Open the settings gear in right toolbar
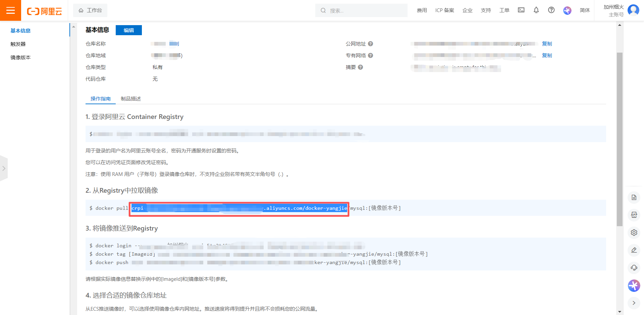Image resolution: width=644 pixels, height=315 pixels. click(634, 232)
